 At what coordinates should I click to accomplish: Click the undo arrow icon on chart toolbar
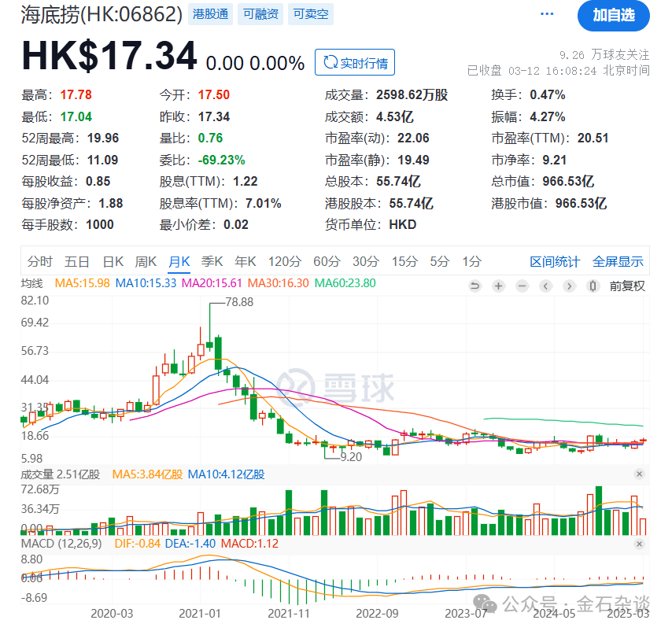tap(475, 286)
